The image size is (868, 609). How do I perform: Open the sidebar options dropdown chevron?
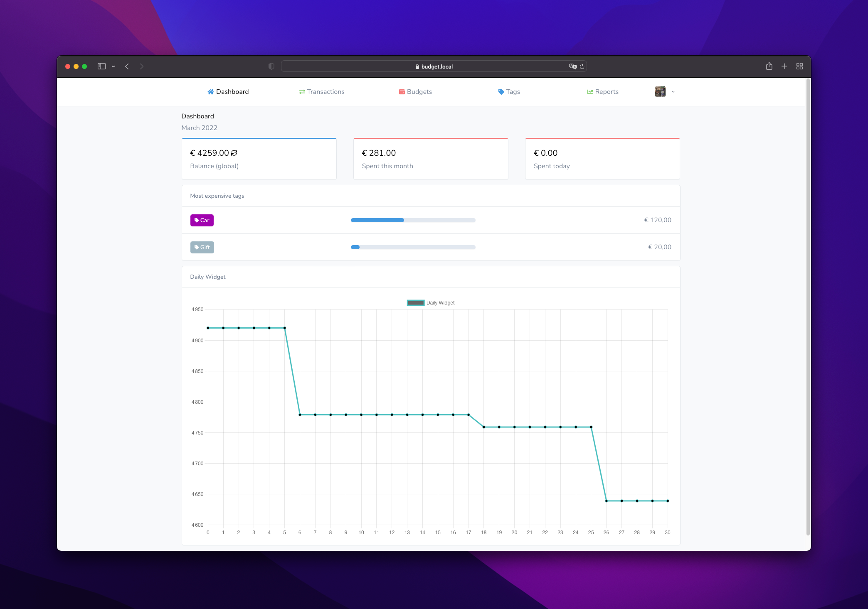point(113,66)
